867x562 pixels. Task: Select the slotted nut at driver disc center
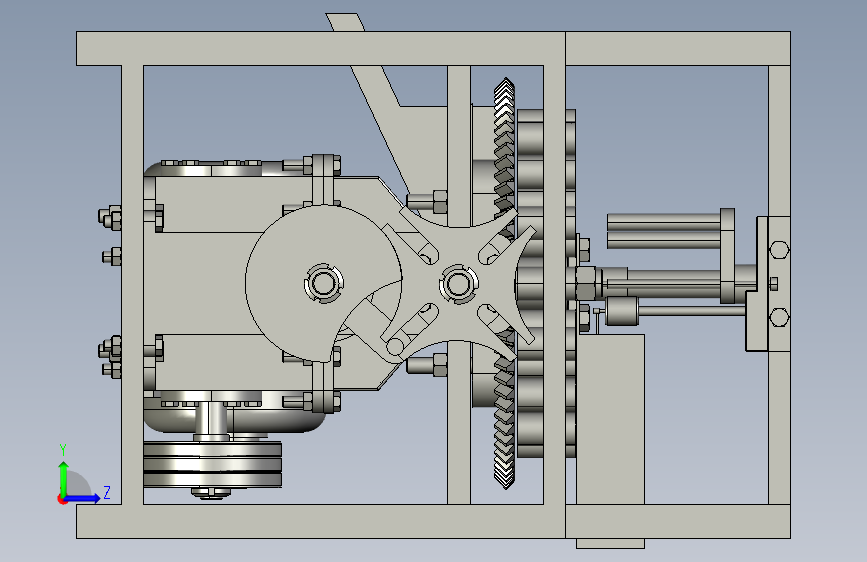click(x=323, y=284)
